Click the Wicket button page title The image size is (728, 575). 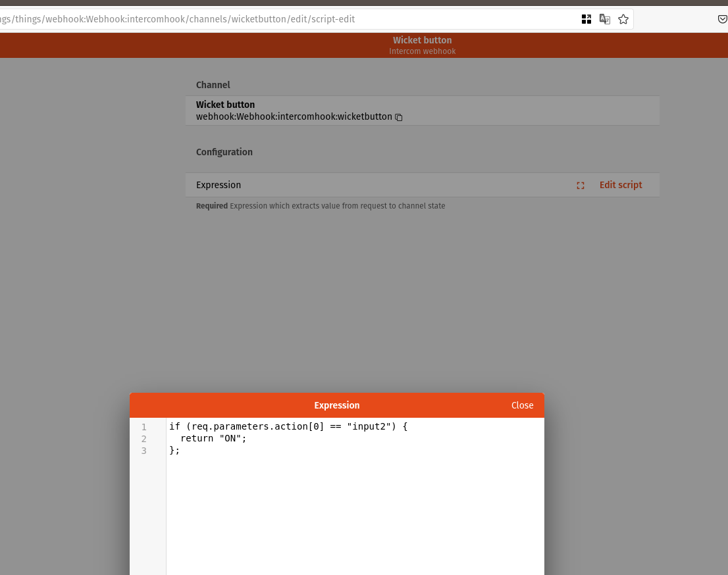coord(422,40)
